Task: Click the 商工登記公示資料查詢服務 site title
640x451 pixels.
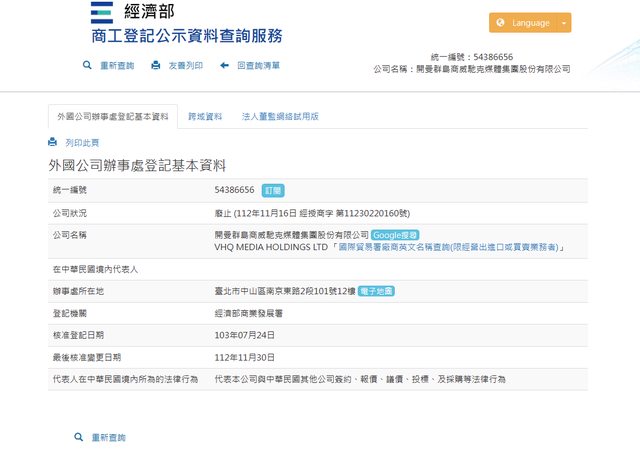Action: pos(186,36)
